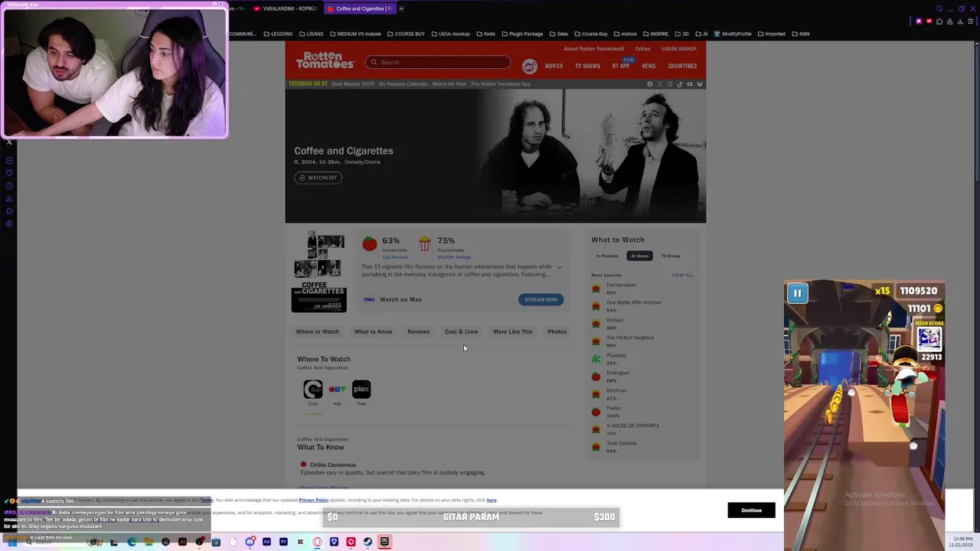
Task: Select the In Theaters filter
Action: pos(607,256)
